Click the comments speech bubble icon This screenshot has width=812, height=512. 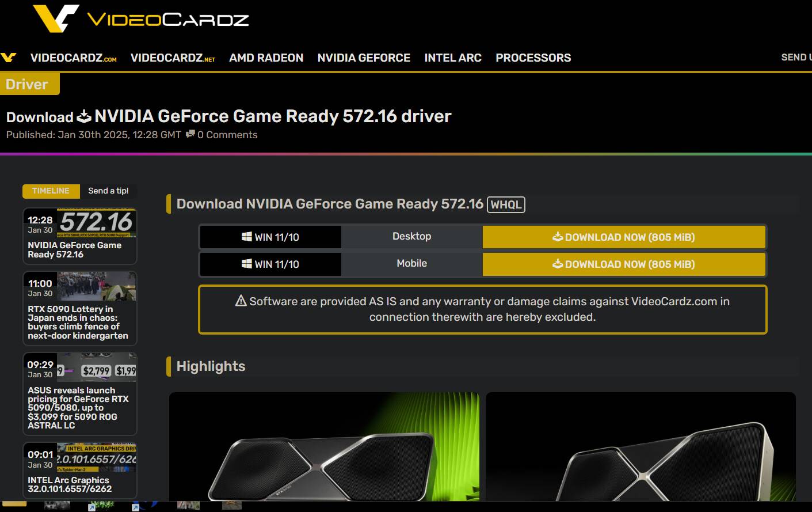[x=190, y=134]
